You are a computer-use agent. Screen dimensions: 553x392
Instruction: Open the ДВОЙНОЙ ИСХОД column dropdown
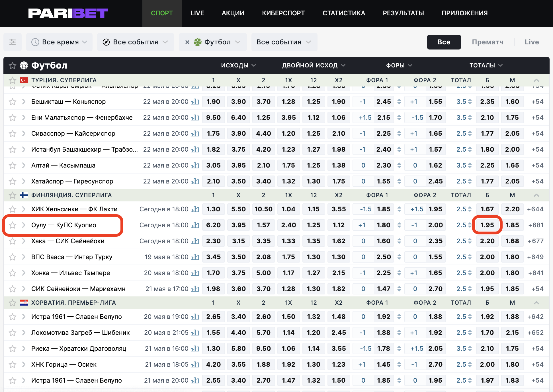(314, 65)
